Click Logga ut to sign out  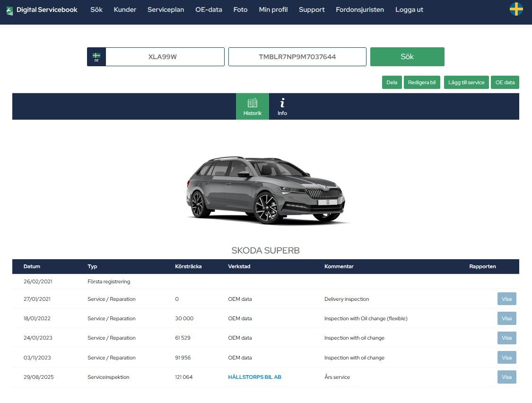(x=409, y=9)
